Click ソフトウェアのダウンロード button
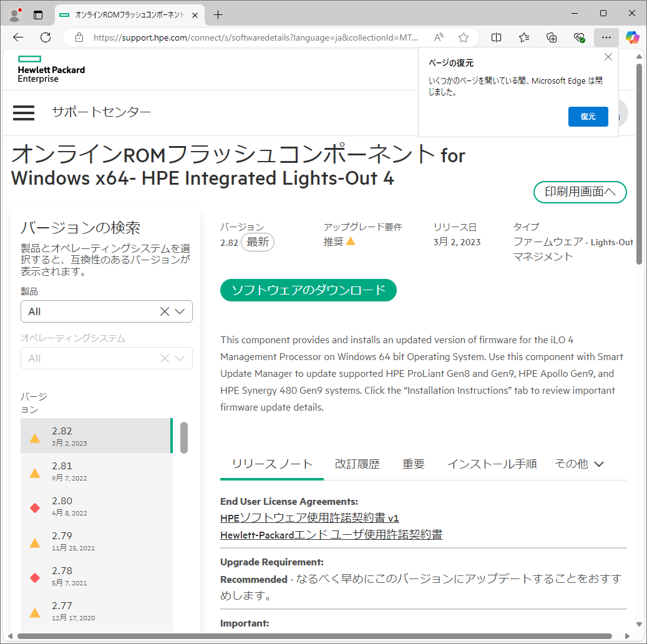 click(x=308, y=290)
